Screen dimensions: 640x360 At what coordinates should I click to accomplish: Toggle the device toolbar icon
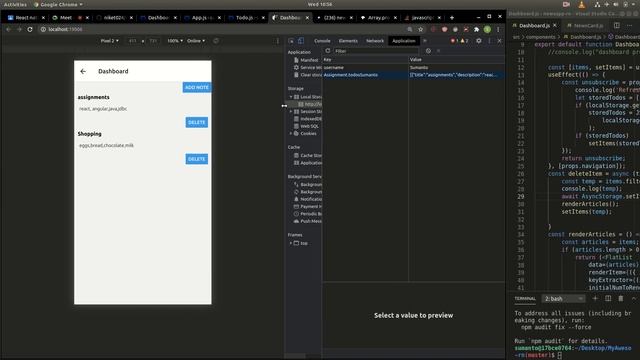click(x=301, y=41)
